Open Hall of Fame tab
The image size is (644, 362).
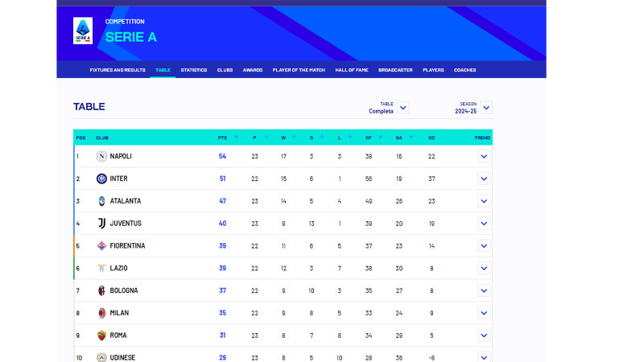352,70
